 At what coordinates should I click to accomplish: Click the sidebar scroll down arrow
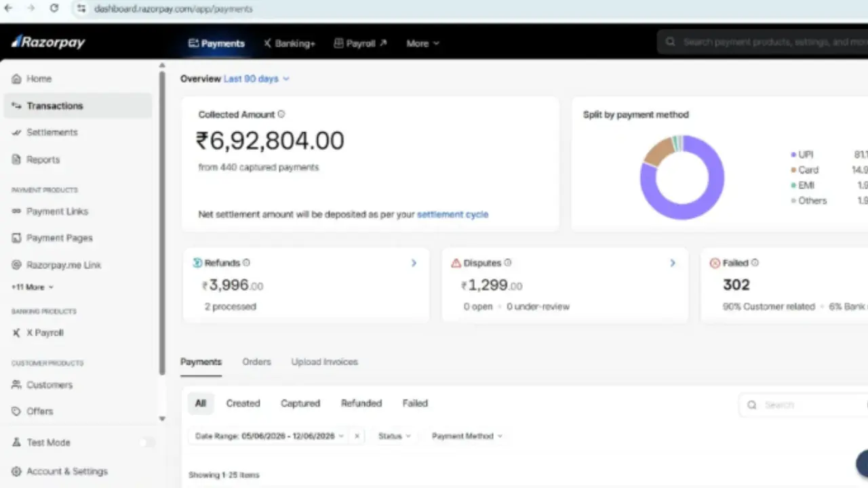[x=162, y=419]
